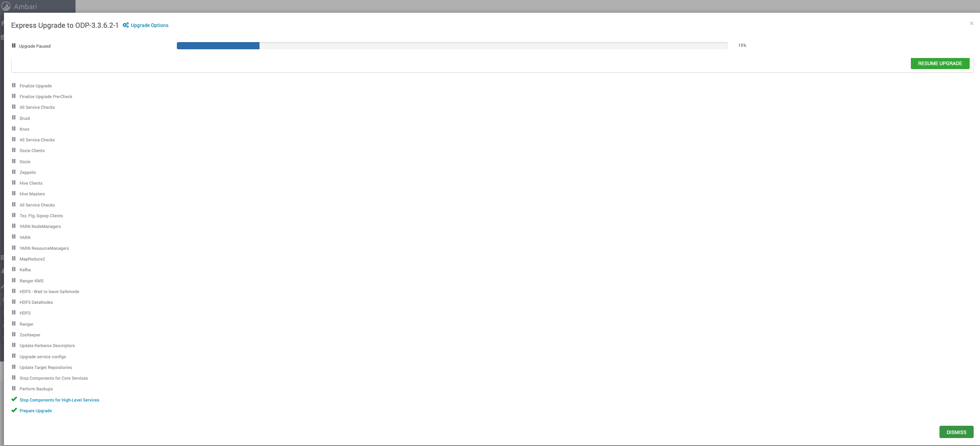Click the Ambari logo icon
The width and height of the screenshot is (980, 446).
pyautogui.click(x=6, y=6)
